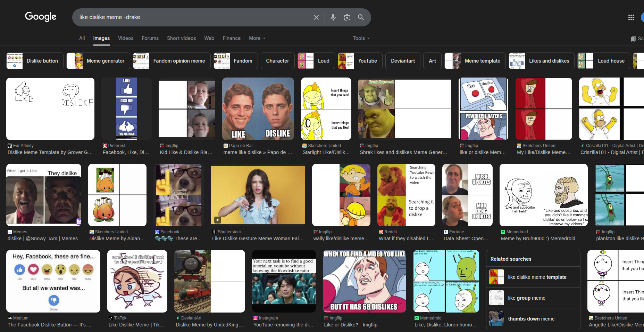Viewport: 644px width, 332px height.
Task: Open search by image camera icon
Action: (347, 17)
